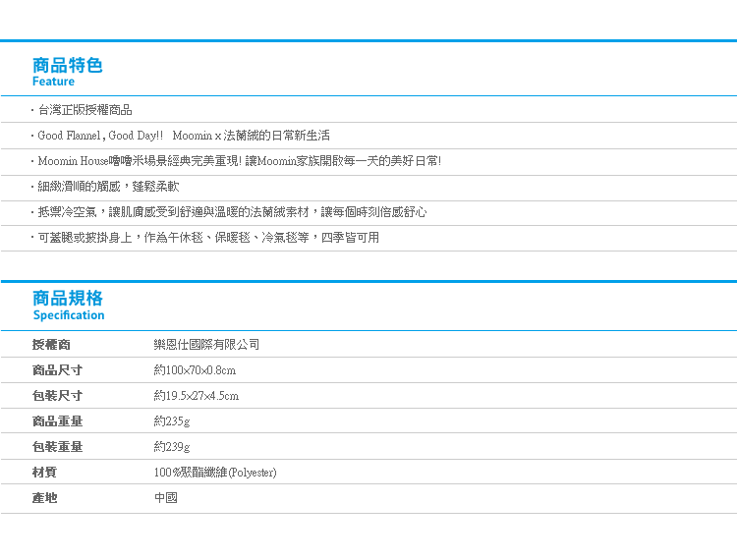Select the 授權商 row label
737x560 pixels.
click(51, 345)
